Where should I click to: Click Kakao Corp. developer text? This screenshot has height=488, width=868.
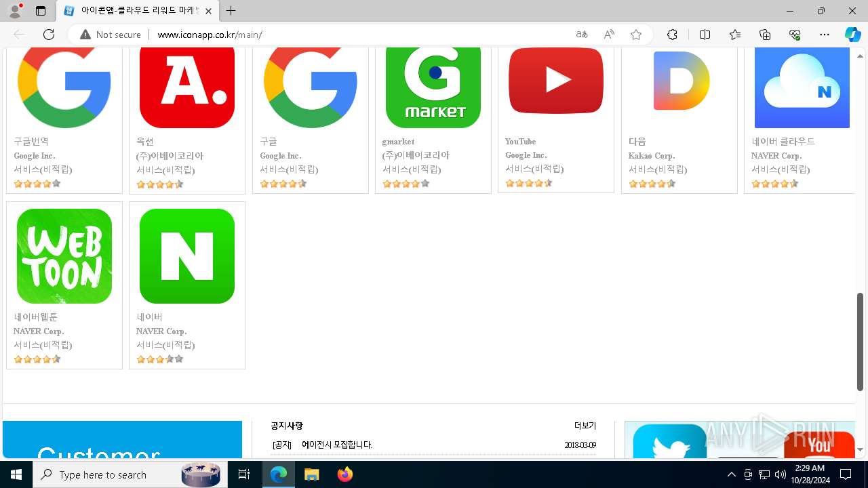(652, 156)
